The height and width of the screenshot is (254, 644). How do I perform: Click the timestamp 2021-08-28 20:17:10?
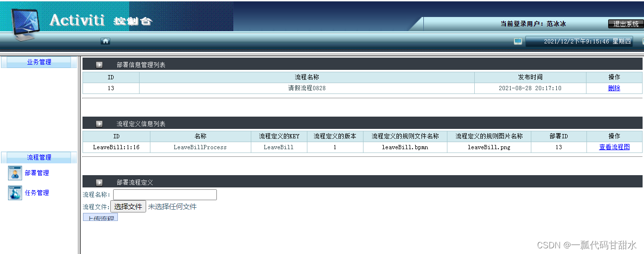coord(530,88)
